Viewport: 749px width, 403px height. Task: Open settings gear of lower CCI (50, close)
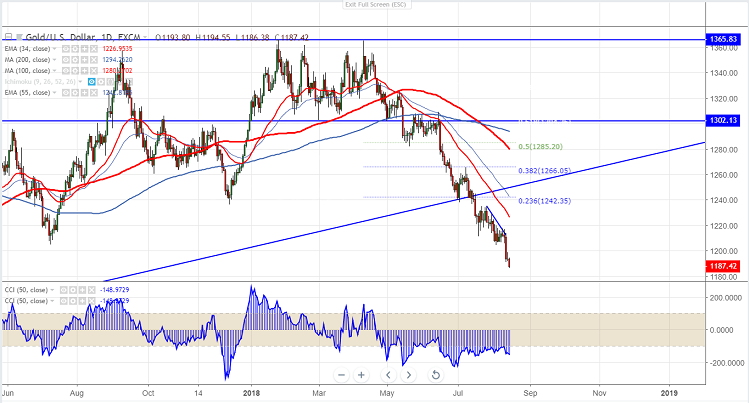(73, 301)
